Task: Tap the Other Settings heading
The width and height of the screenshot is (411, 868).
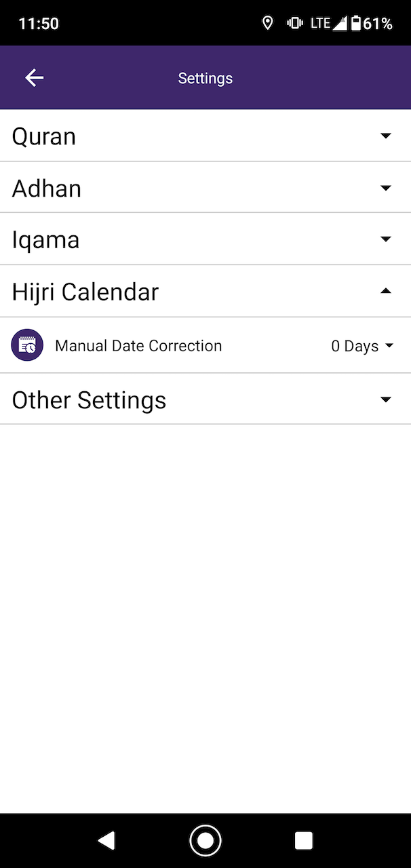Action: click(89, 400)
